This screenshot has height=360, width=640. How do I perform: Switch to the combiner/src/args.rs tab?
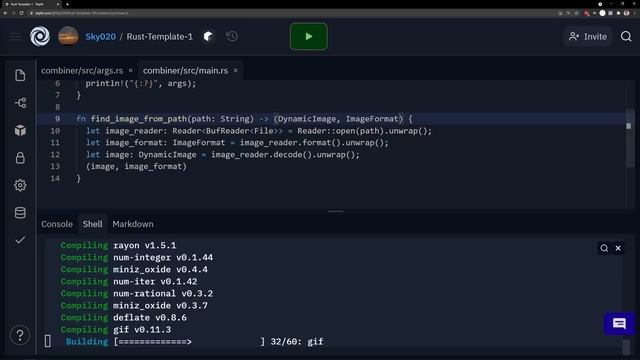[82, 71]
